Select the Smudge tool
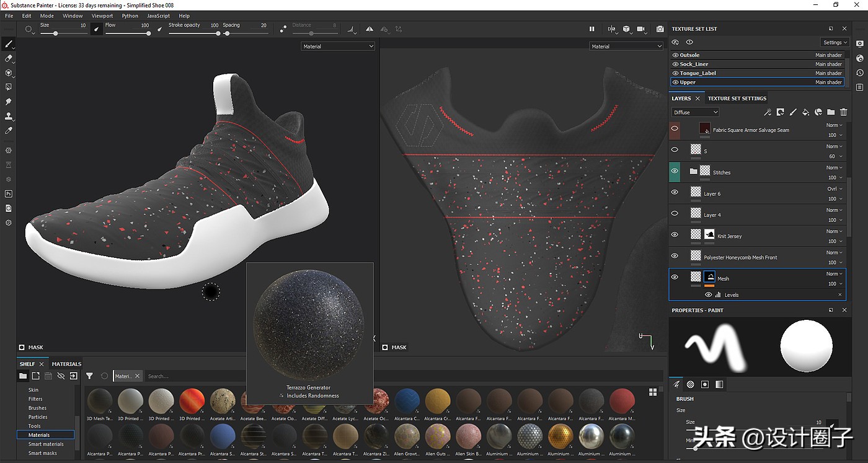This screenshot has height=463, width=868. (x=9, y=102)
